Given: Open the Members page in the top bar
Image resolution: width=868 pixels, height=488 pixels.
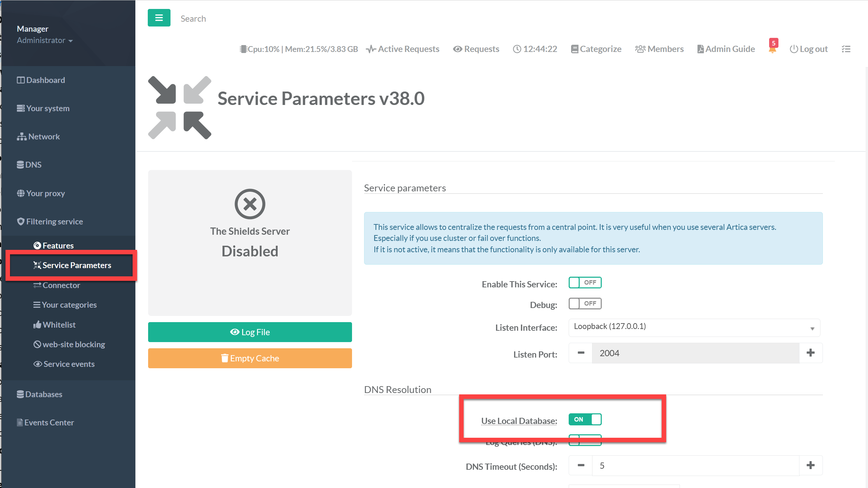Looking at the screenshot, I should tap(659, 49).
